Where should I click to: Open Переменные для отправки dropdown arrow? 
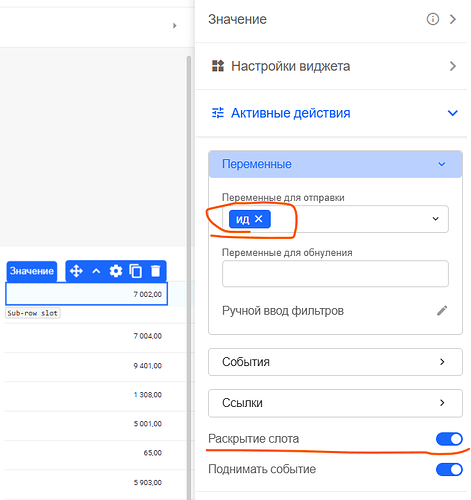(435, 219)
